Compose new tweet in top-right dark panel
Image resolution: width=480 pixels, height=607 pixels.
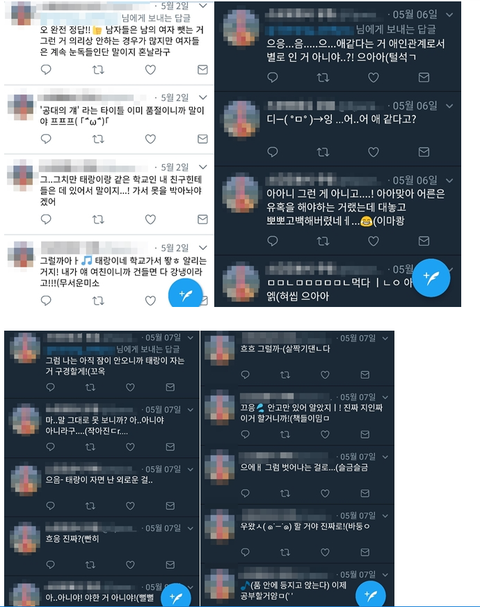[431, 278]
